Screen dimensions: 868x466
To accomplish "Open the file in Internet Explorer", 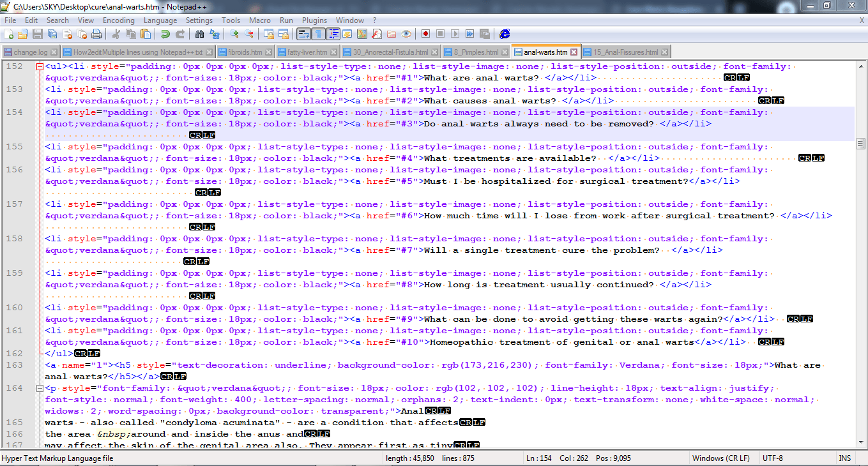I will [504, 34].
